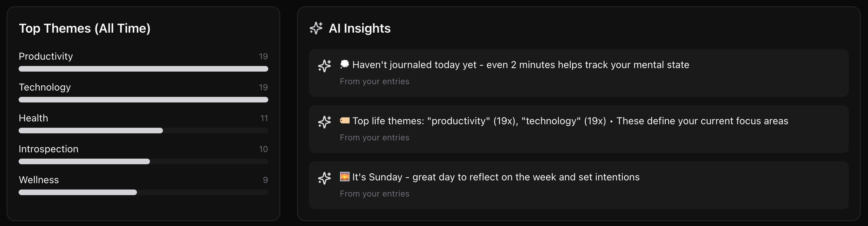This screenshot has height=226, width=868.
Task: Click the Top Themes (All Time) heading
Action: tap(85, 28)
